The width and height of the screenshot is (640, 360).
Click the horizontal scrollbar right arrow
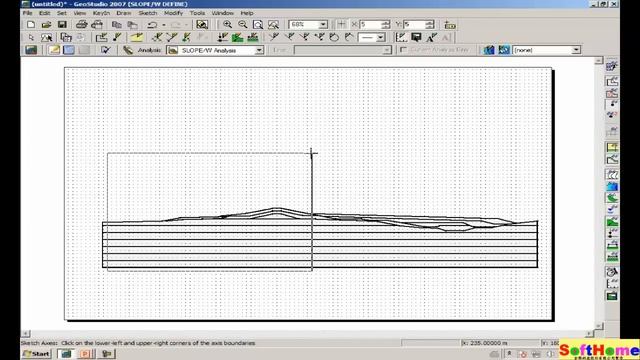589,334
